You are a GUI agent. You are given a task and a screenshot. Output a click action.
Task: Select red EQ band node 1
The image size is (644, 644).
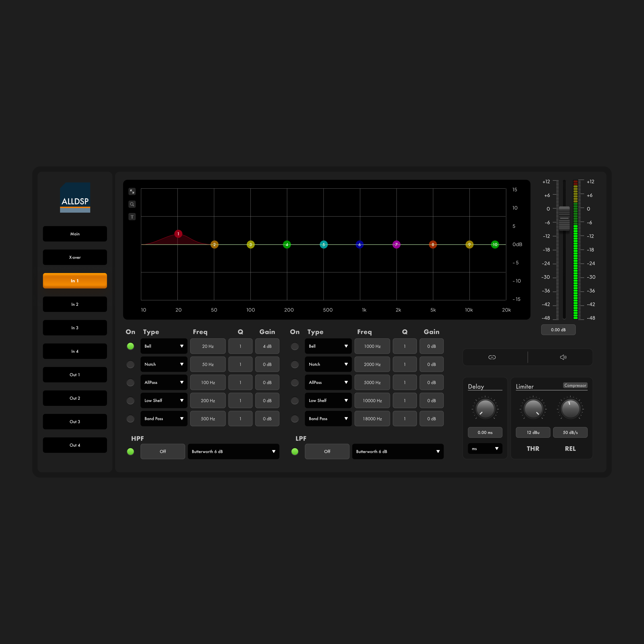(x=178, y=234)
